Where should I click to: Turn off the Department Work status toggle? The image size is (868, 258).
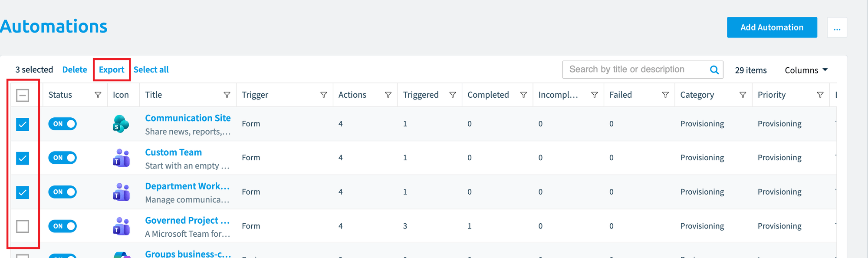[62, 192]
